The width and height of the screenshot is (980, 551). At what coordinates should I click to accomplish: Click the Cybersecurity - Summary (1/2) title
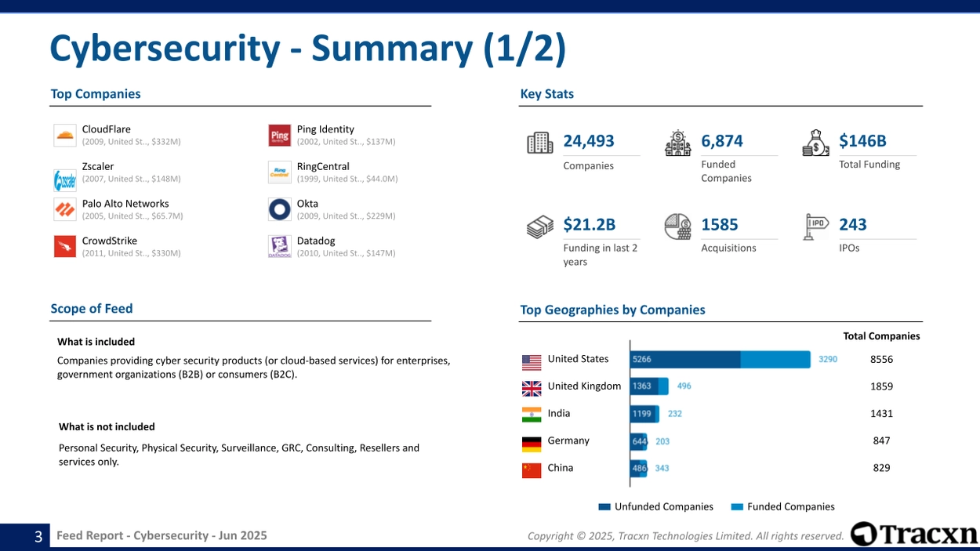(307, 49)
